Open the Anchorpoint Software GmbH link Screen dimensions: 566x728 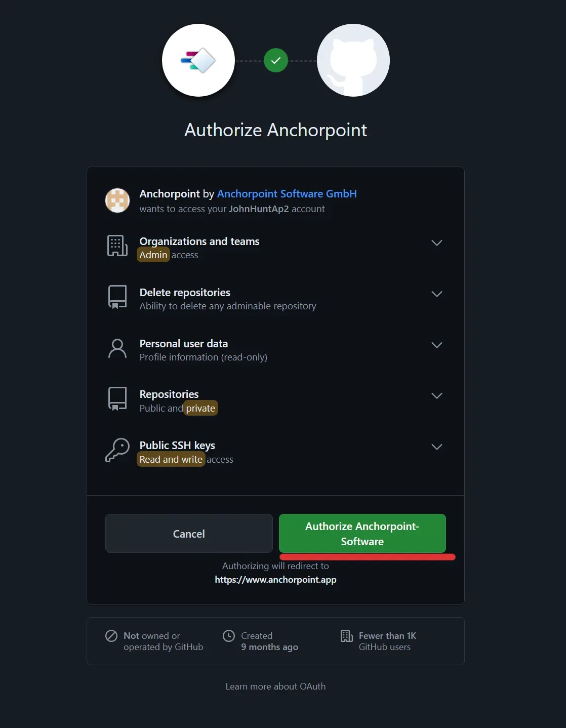tap(287, 193)
